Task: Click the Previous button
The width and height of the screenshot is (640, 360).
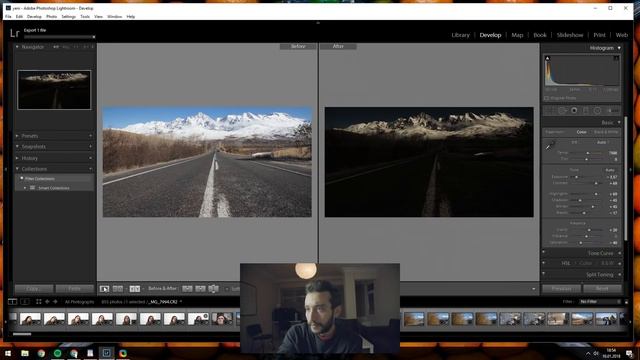Action: (561, 289)
